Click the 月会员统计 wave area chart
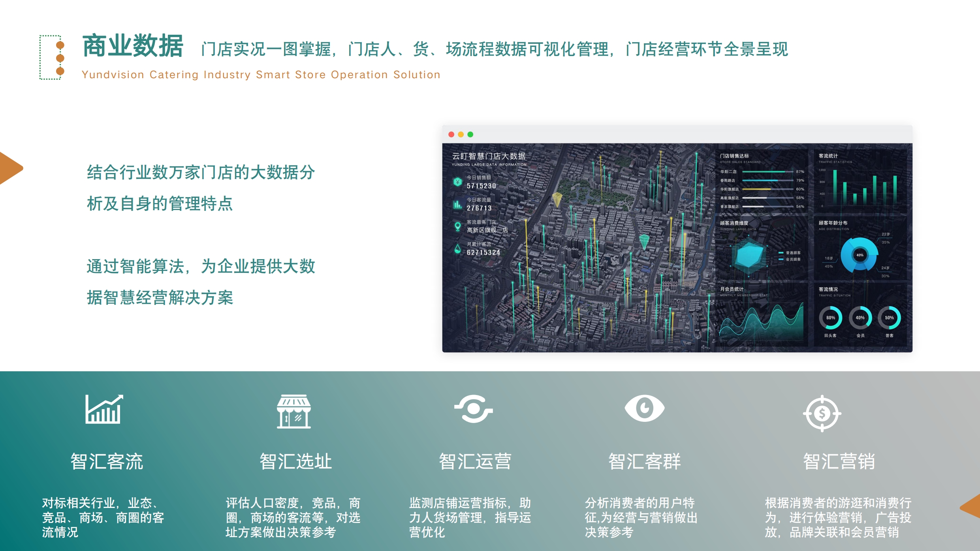 pyautogui.click(x=761, y=321)
